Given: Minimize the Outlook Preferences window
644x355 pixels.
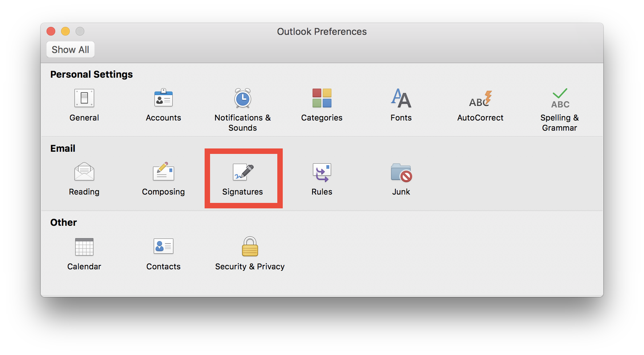Looking at the screenshot, I should coord(65,32).
